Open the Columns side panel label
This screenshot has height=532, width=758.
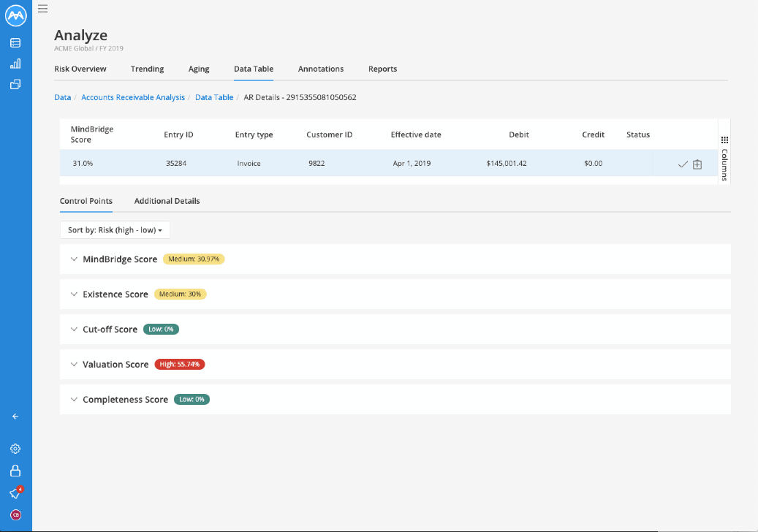pyautogui.click(x=724, y=164)
